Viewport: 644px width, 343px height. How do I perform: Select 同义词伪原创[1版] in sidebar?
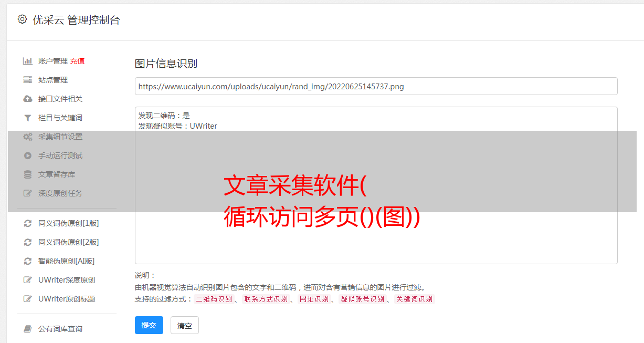(69, 223)
